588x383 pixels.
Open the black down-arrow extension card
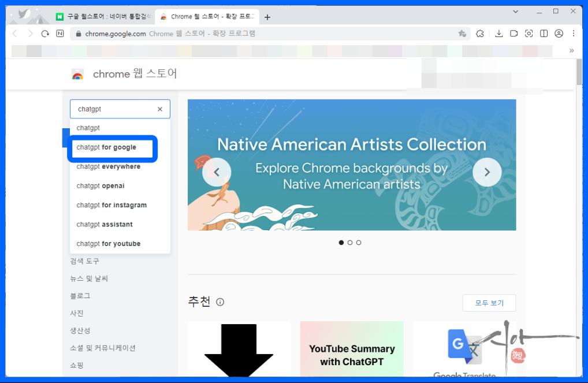point(239,349)
